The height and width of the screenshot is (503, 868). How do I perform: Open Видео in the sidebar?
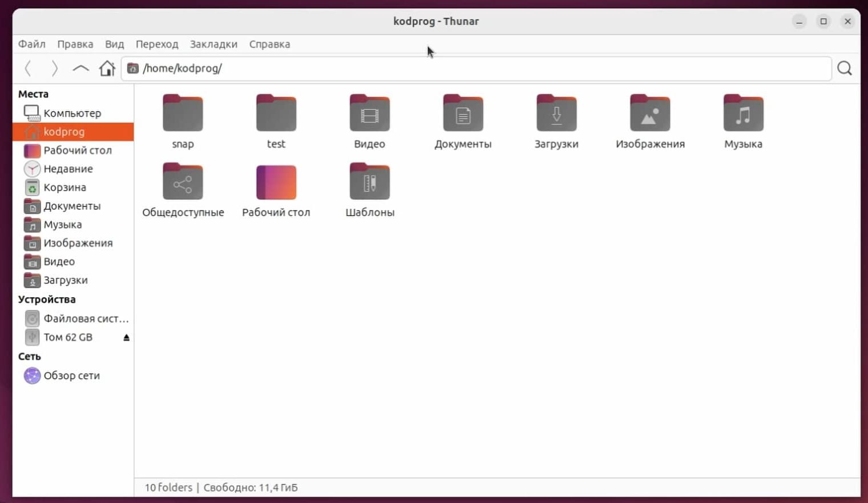(x=73, y=262)
